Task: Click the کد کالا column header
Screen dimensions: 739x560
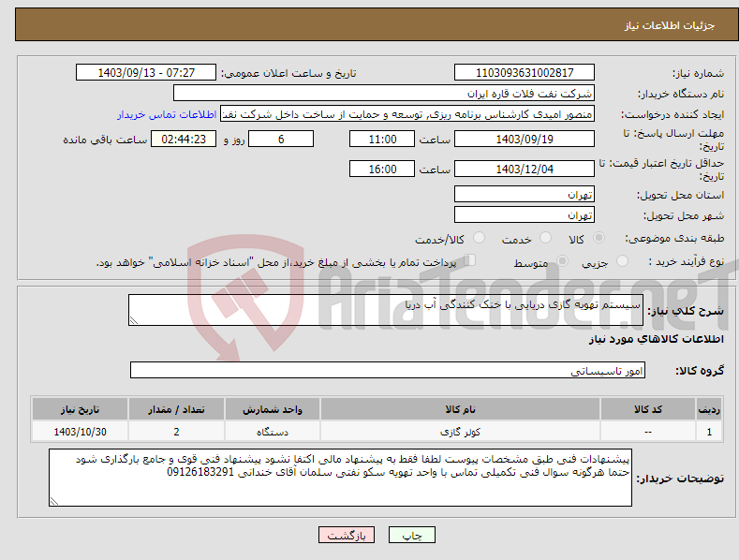Action: click(x=647, y=409)
